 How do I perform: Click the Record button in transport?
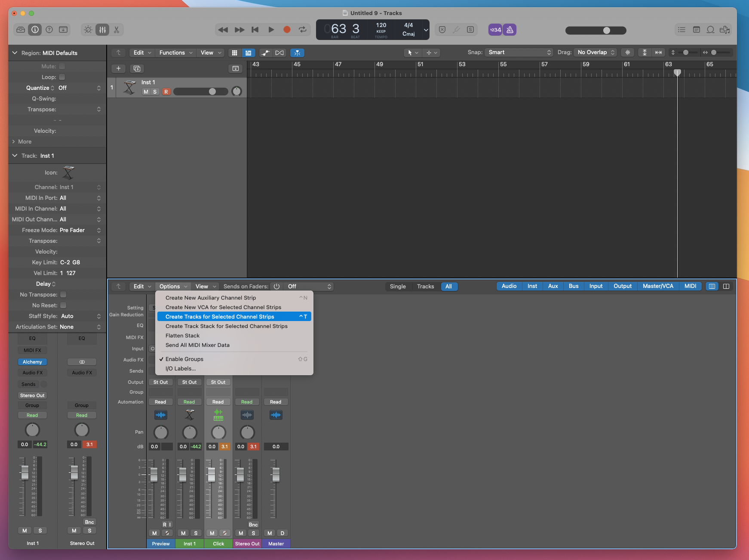click(287, 30)
